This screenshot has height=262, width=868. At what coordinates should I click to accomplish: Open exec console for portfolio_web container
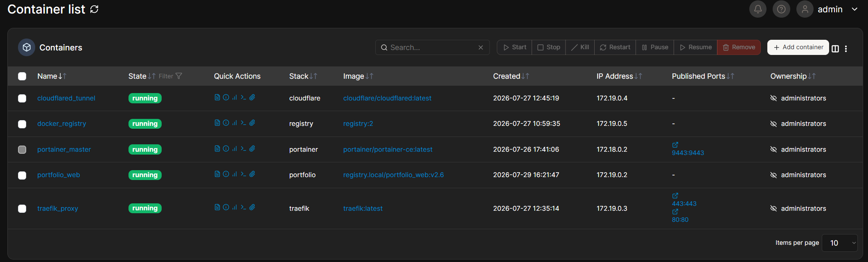click(x=243, y=174)
